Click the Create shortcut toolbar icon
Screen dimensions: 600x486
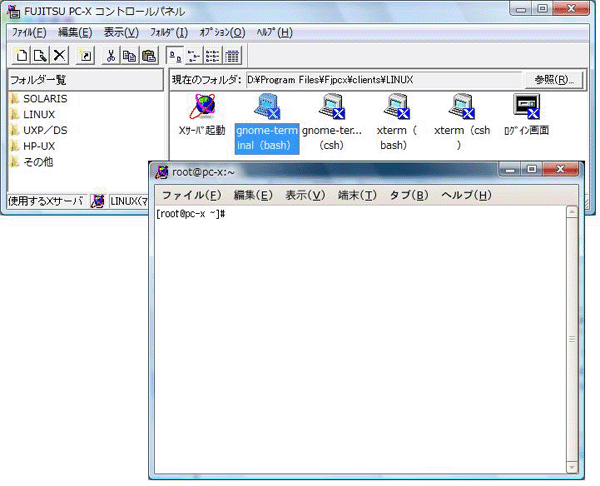click(x=85, y=56)
